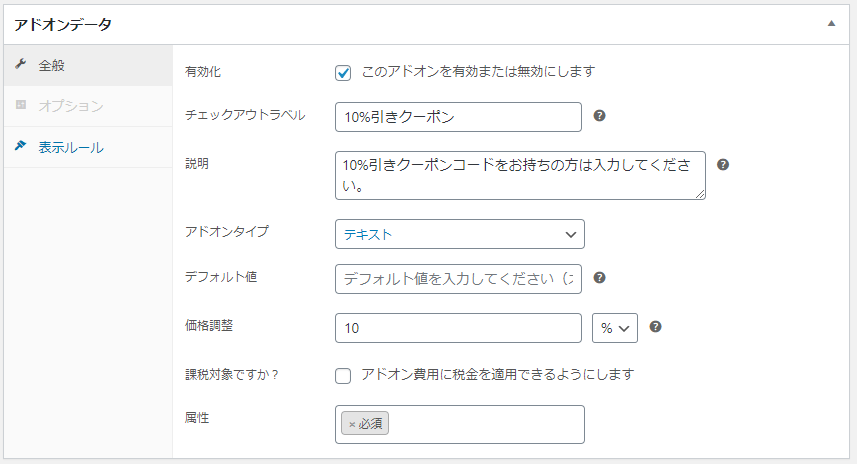Click the アドオンデータ panel title

(x=63, y=25)
